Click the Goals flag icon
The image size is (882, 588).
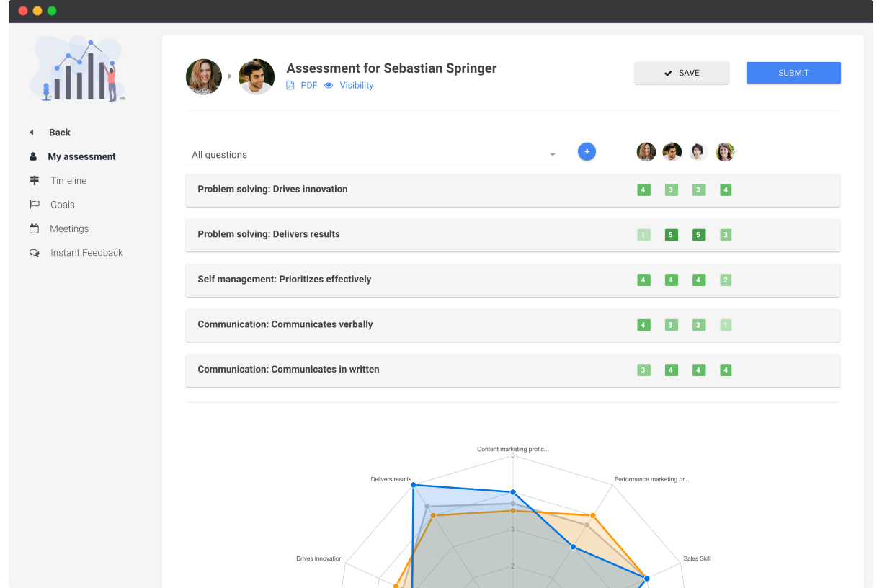tap(34, 205)
